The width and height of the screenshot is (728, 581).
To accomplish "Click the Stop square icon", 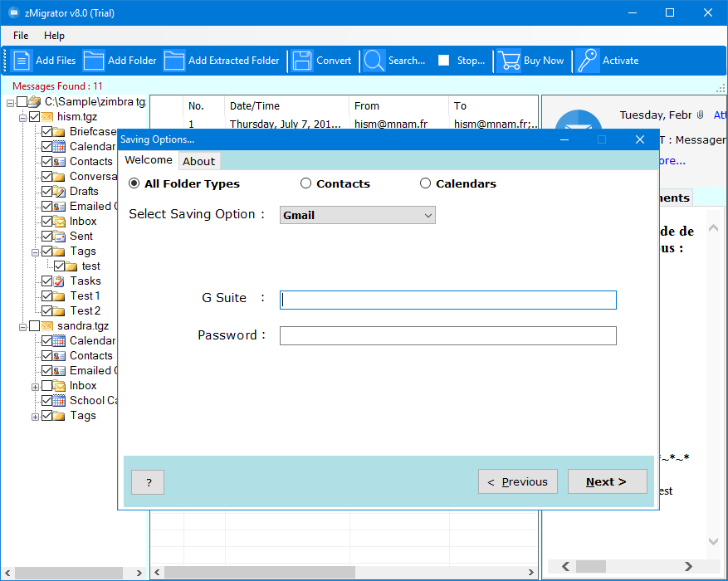I will click(444, 61).
